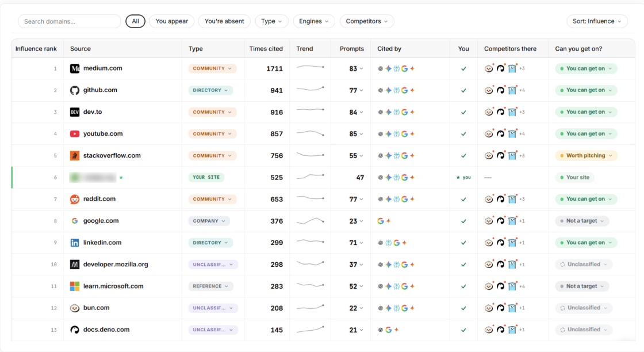Open the Sort: Influence dropdown
This screenshot has width=644, height=352.
tap(597, 21)
